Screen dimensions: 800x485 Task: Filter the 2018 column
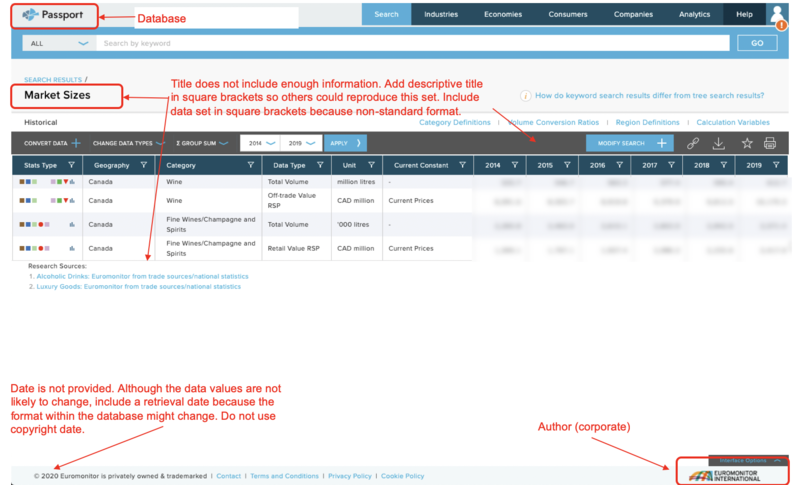pyautogui.click(x=723, y=165)
